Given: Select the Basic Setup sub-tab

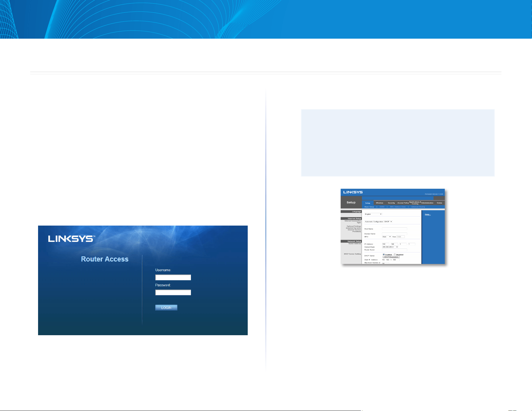Looking at the screenshot, I should [369, 207].
